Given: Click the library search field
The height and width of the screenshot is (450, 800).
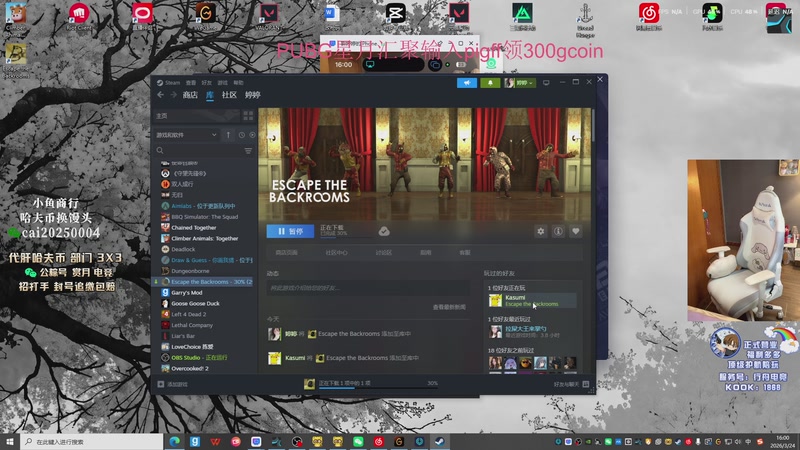Looking at the screenshot, I should point(199,151).
